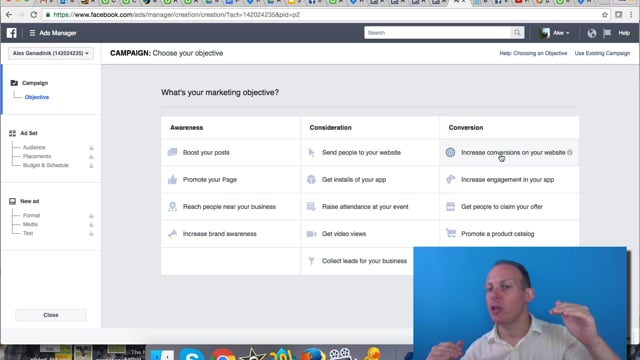Image resolution: width=640 pixels, height=360 pixels.
Task: Open the globe notifications icon
Action: [591, 33]
